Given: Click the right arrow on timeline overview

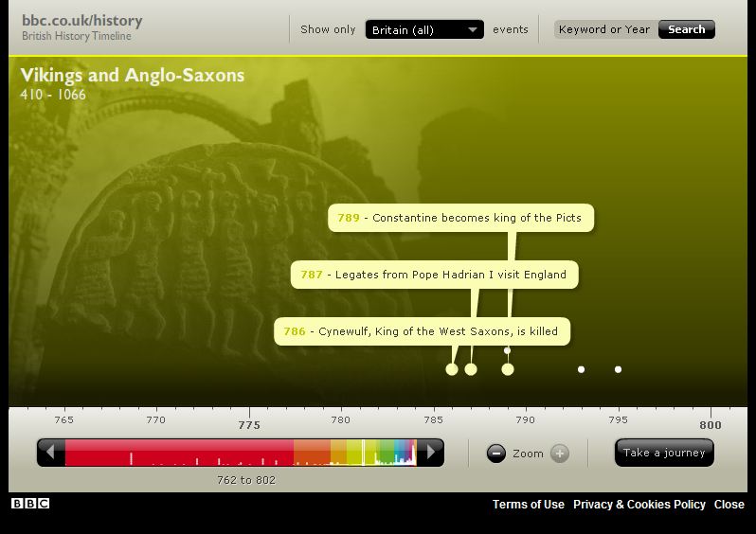Looking at the screenshot, I should tap(431, 452).
